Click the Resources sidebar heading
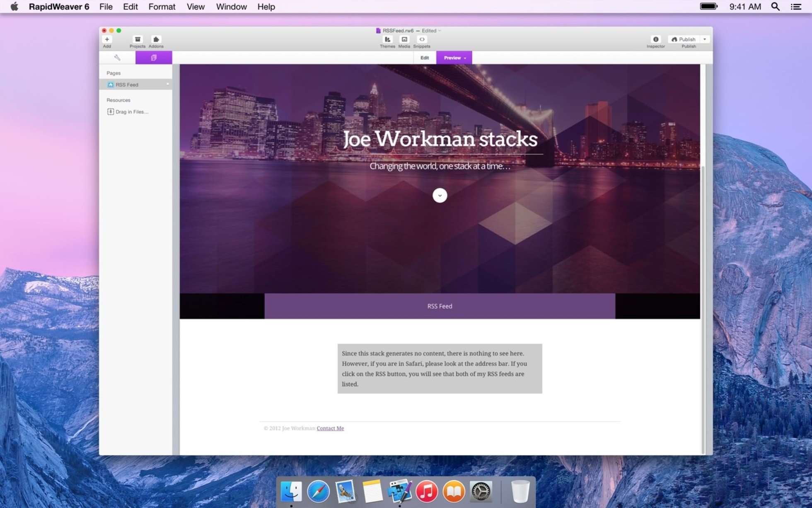Screen dimensions: 812x508 click(118, 100)
